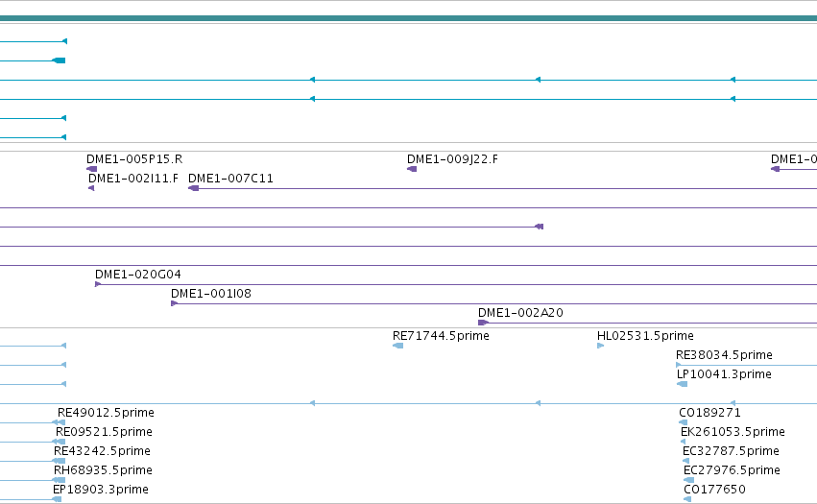Select the DME1-002A20 label
Image resolution: width=817 pixels, height=504 pixels.
tap(520, 313)
